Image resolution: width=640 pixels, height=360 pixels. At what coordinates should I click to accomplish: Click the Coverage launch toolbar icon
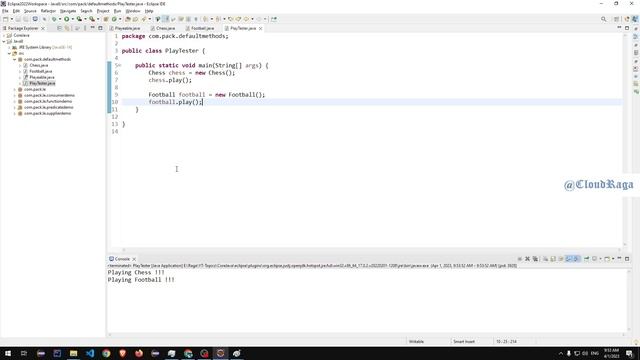[79, 19]
